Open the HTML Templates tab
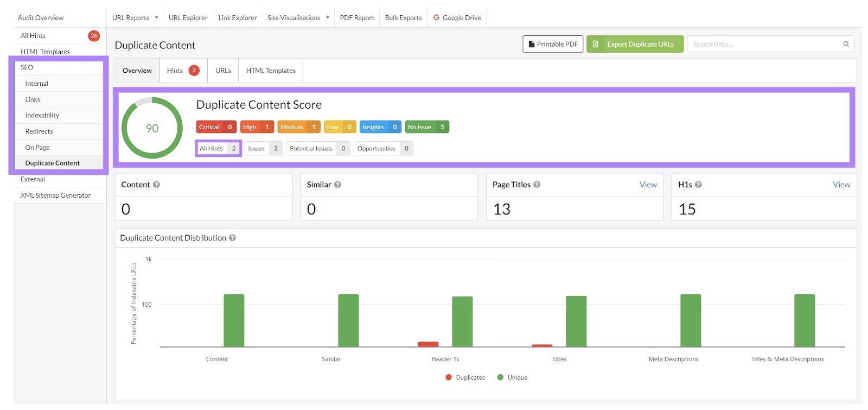The height and width of the screenshot is (410, 868). point(271,71)
